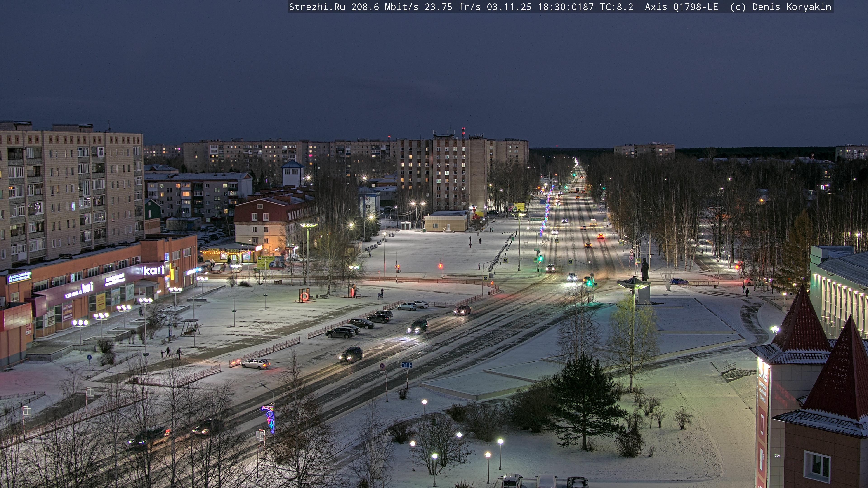
Task: Click the Strezhi.Ru text in the overlay
Action: click(x=317, y=7)
